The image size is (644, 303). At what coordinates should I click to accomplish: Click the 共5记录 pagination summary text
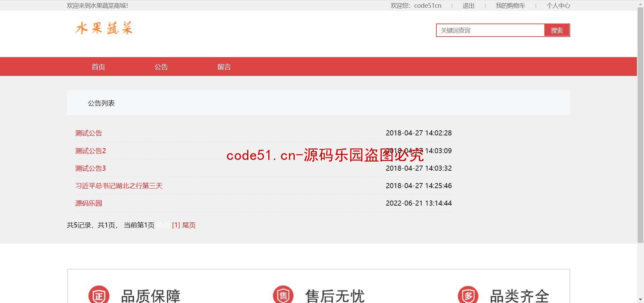(111, 225)
